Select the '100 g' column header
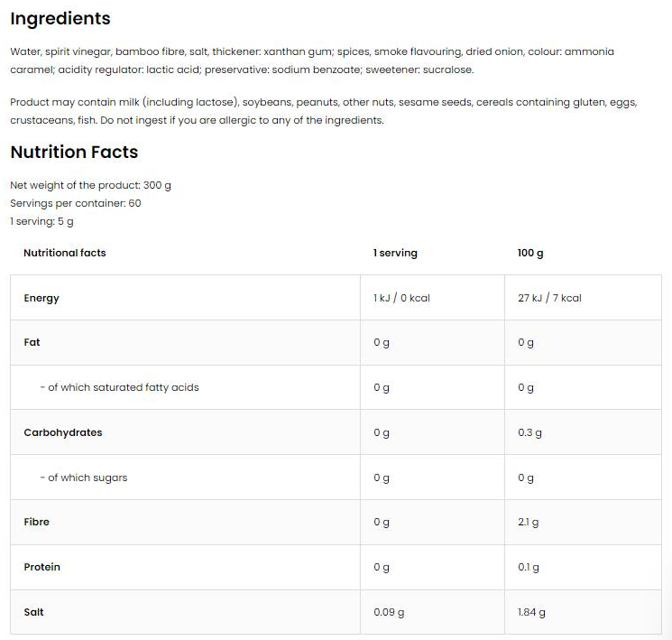 click(x=530, y=253)
